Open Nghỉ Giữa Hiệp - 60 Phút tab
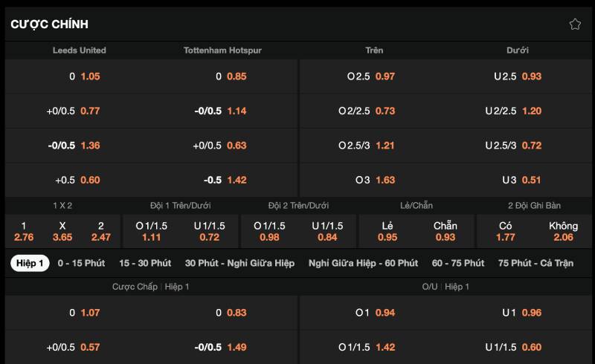Viewport: 595px width, 364px height. 363,263
